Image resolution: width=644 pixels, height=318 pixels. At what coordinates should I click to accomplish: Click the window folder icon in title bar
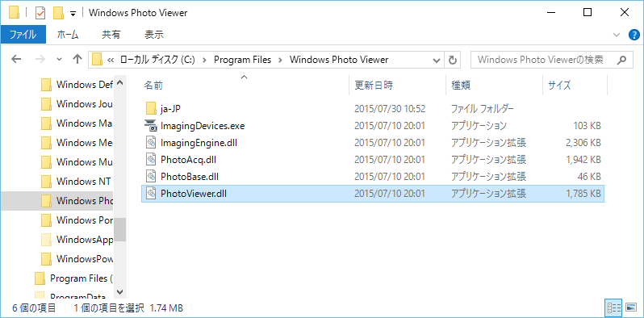(x=15, y=13)
